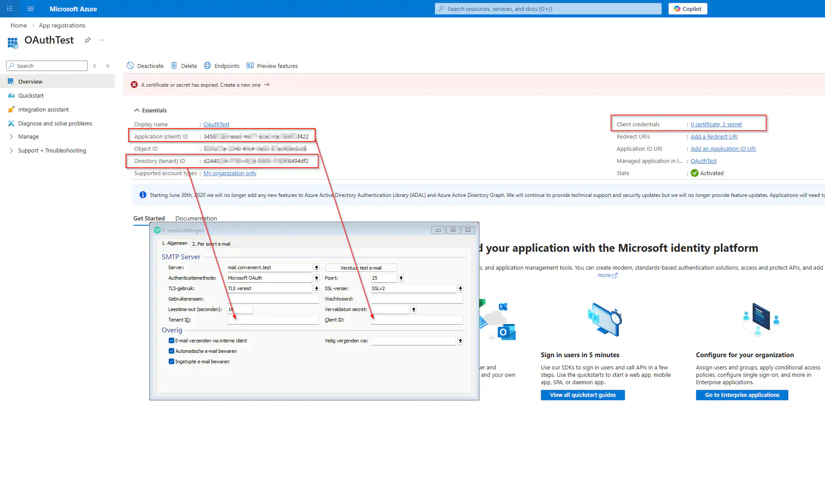The image size is (825, 504).
Task: Click the Delete trash icon
Action: pos(174,66)
